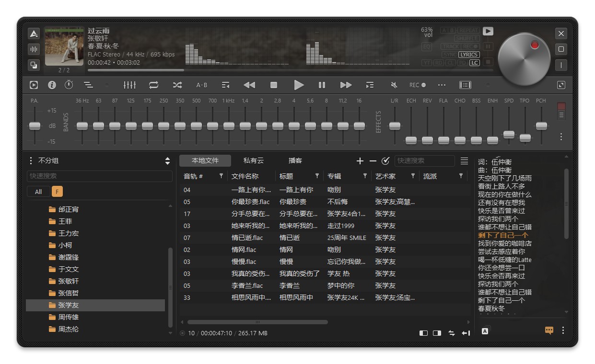This screenshot has width=595, height=364.
Task: Open the playlist view icon near the toolbar's right edge
Action: point(465,85)
